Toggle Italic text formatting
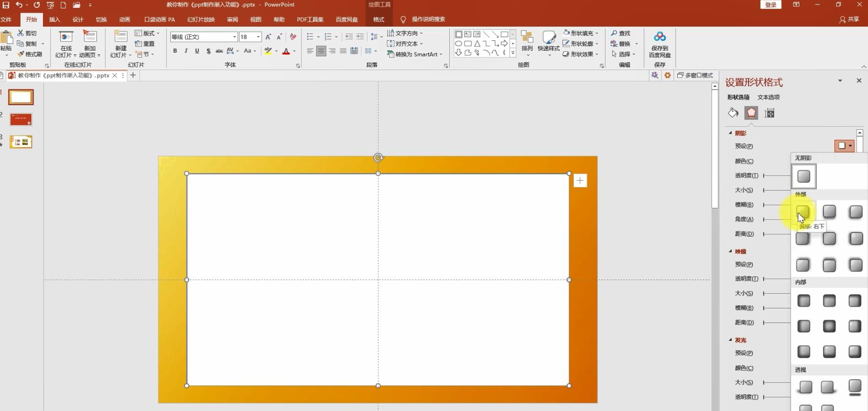 click(186, 51)
